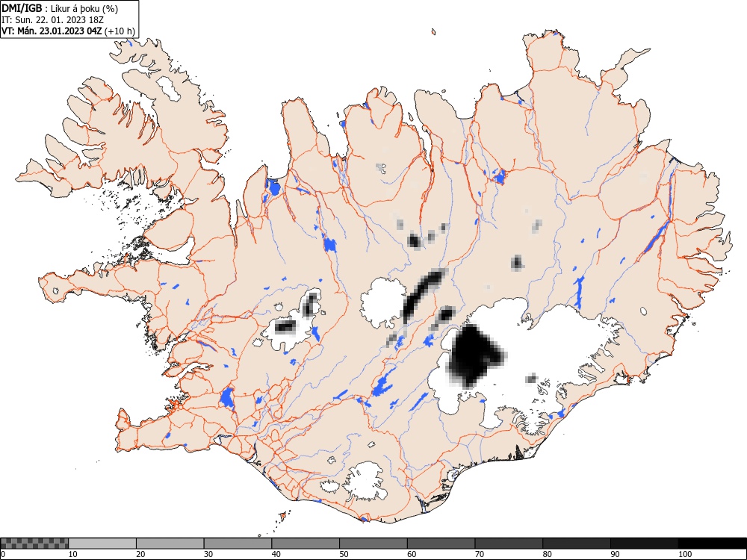The width and height of the screenshot is (747, 560).
Task: Click the "VT: Mán. 23.01.2023 04Z" valid time
Action: pyautogui.click(x=52, y=32)
